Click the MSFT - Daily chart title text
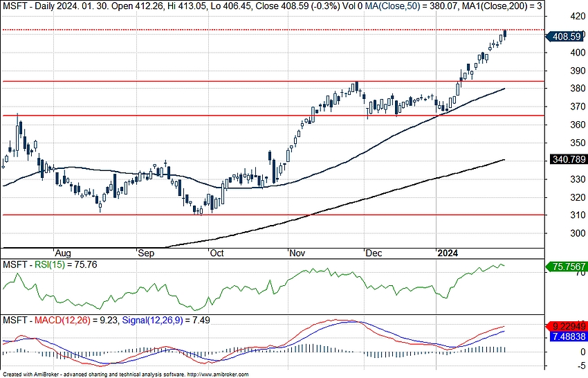The height and width of the screenshot is (378, 588). (29, 6)
